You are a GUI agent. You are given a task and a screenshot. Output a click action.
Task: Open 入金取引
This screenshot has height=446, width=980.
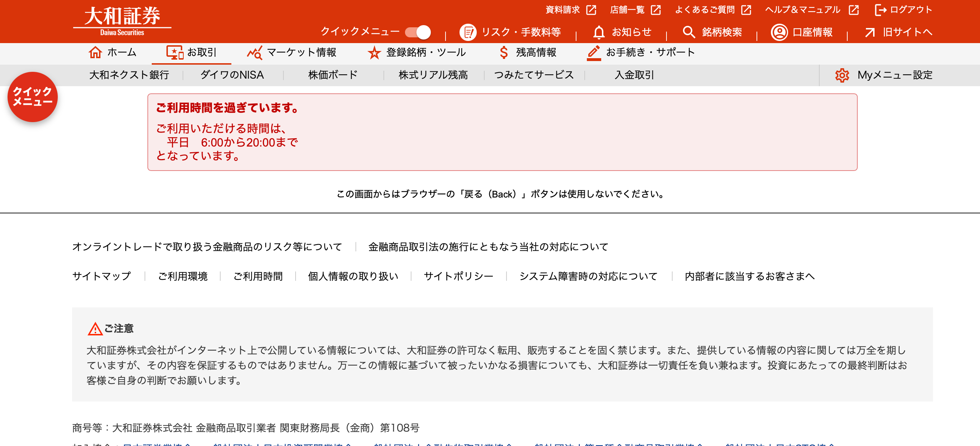[635, 75]
